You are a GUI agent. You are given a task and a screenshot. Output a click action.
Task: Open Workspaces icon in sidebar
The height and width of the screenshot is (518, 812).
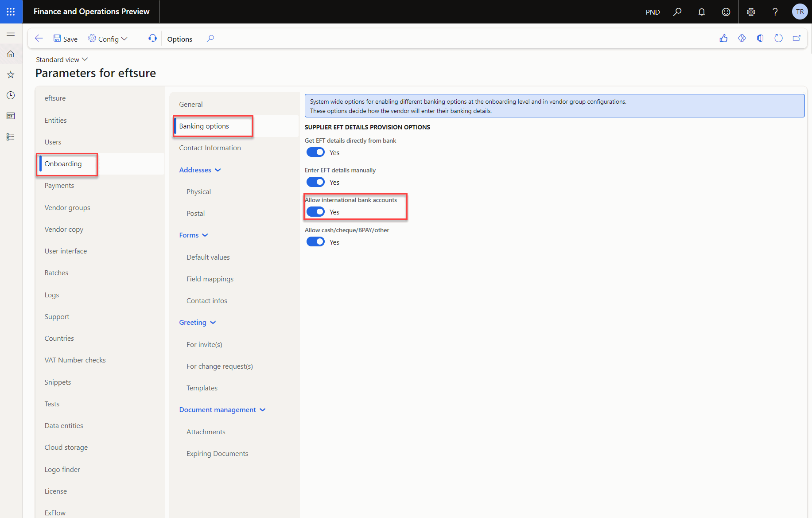click(x=11, y=116)
